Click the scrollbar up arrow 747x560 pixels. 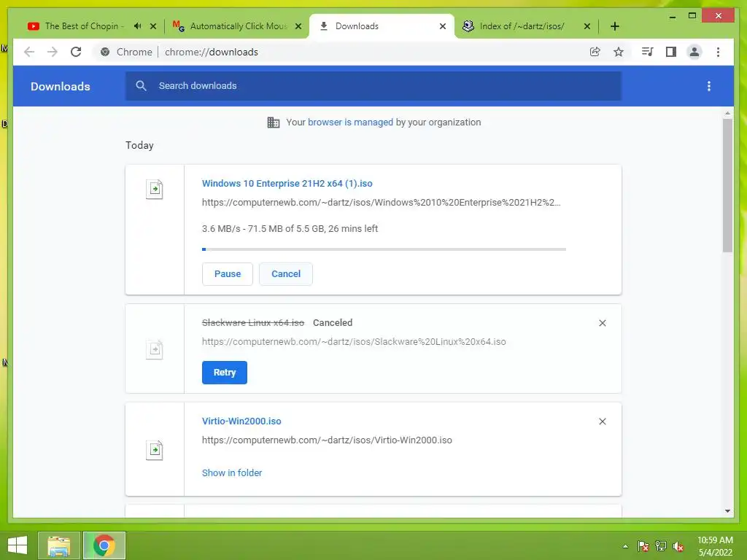point(727,113)
